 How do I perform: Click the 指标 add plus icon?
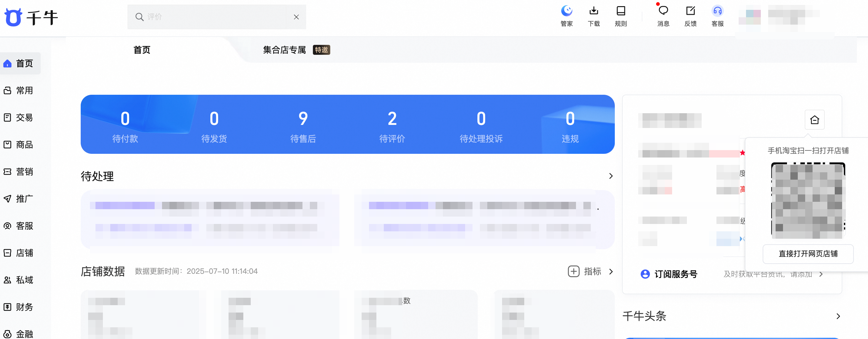(574, 271)
